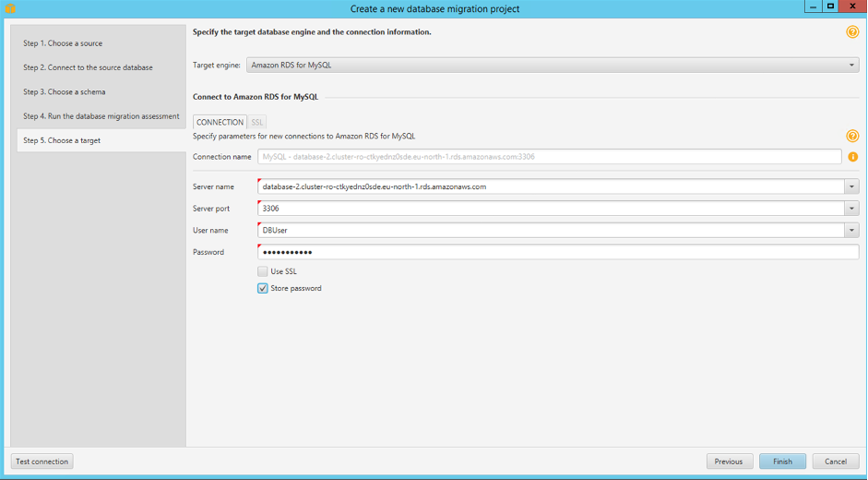Go to Step 4. Run the database migration assessment
This screenshot has height=480, width=868.
101,116
